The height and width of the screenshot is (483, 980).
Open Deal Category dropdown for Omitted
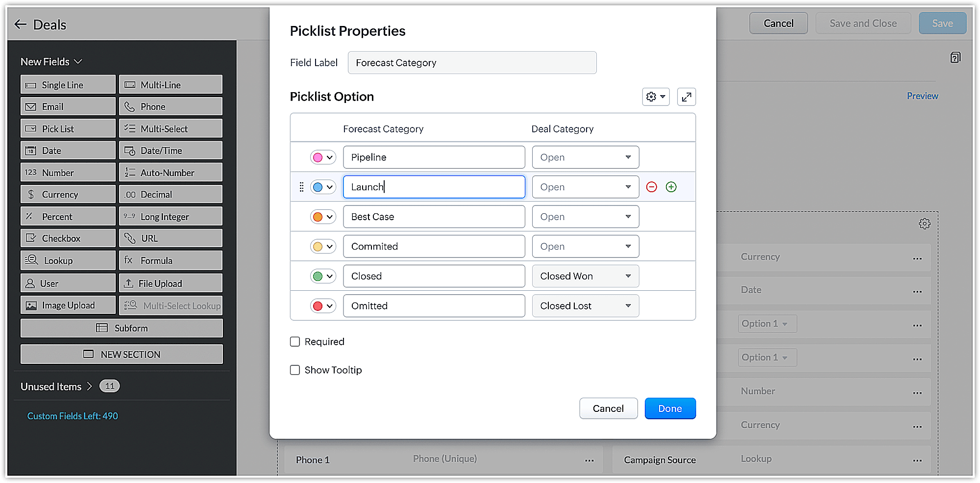(x=585, y=306)
